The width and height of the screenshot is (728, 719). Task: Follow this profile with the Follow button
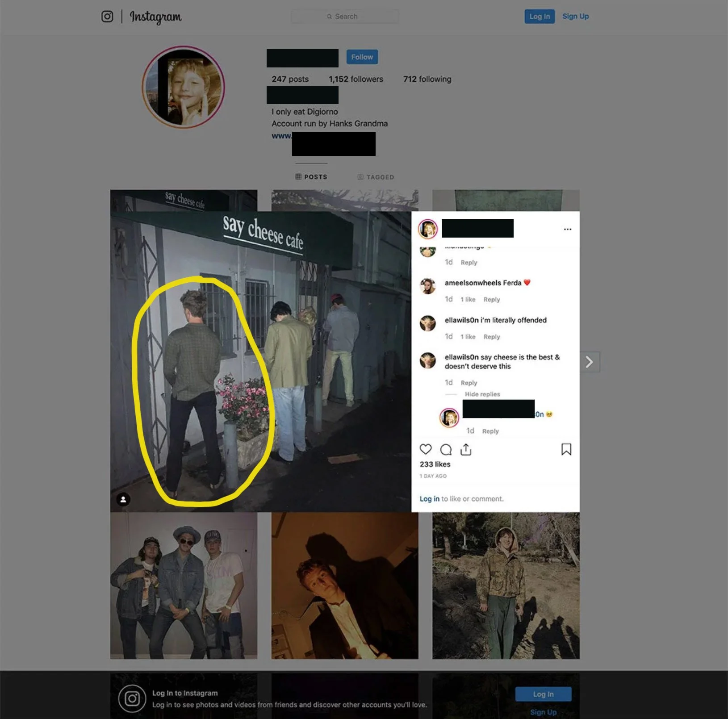[x=362, y=57]
